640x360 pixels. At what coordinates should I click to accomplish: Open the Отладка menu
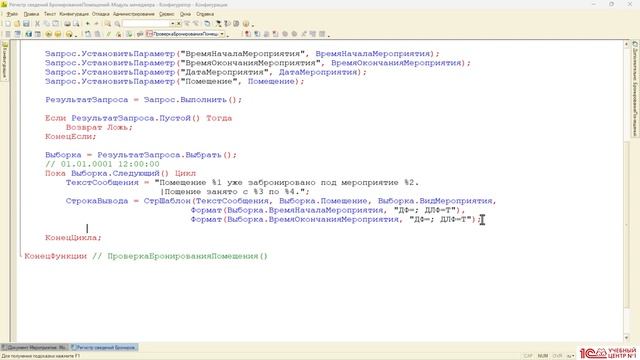[100, 14]
